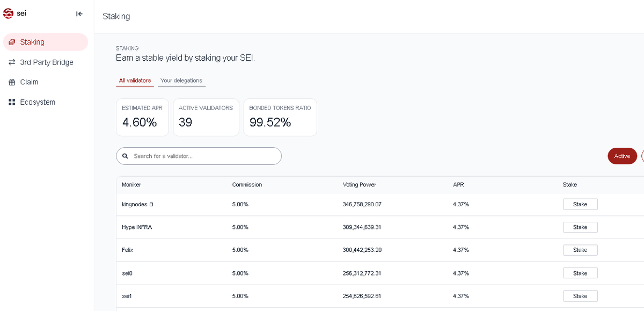This screenshot has height=311, width=644.
Task: Open the Staking sidebar item
Action: (45, 42)
